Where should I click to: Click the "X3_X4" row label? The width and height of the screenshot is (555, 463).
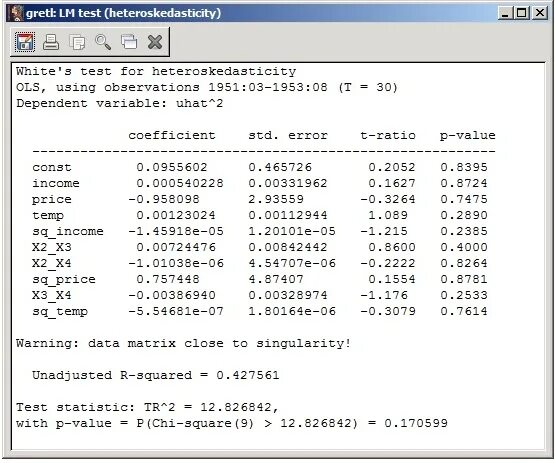click(52, 295)
